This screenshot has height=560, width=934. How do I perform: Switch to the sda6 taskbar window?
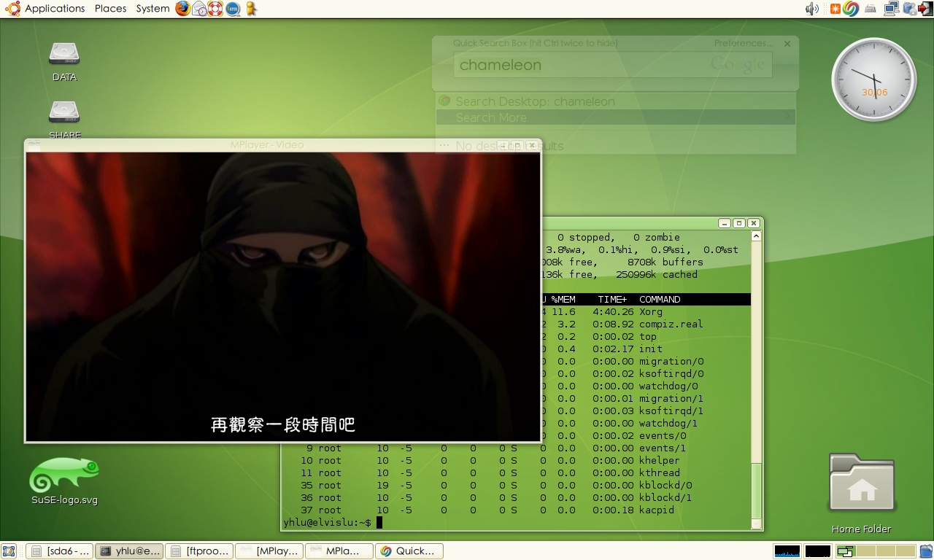click(60, 551)
